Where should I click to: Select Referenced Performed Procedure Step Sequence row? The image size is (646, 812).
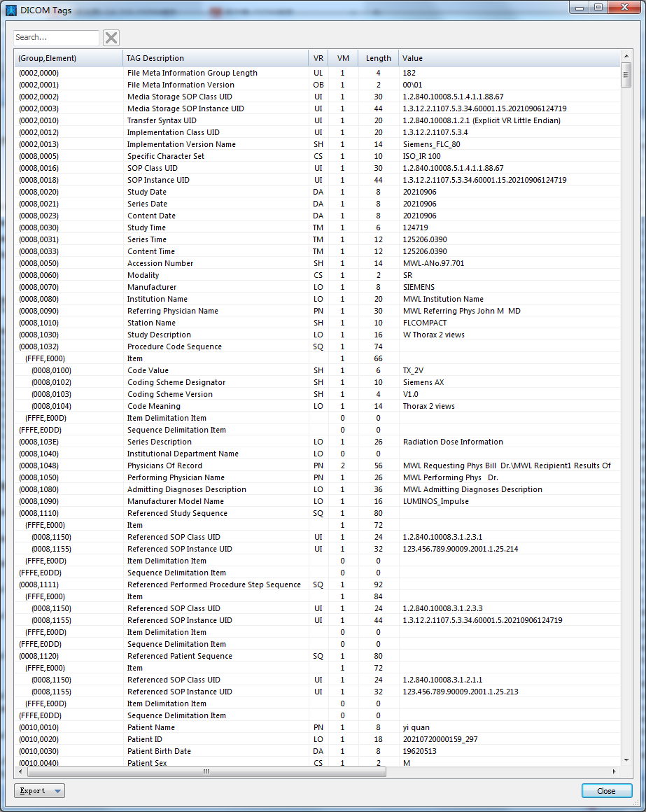pyautogui.click(x=317, y=585)
